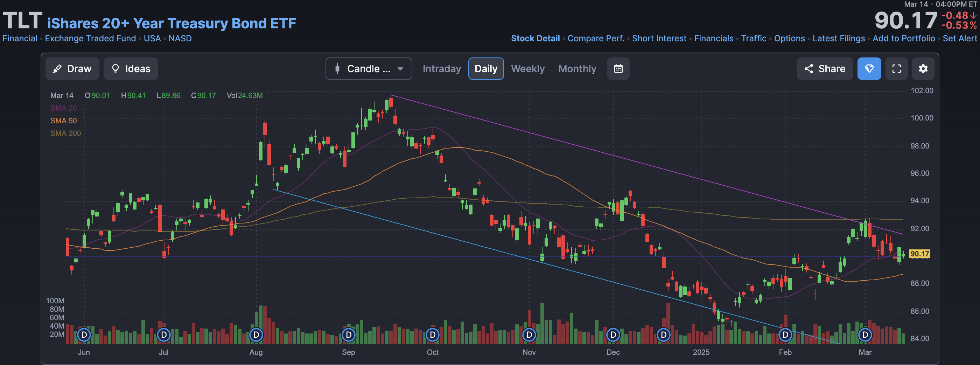Open the Financial sector link

point(20,39)
